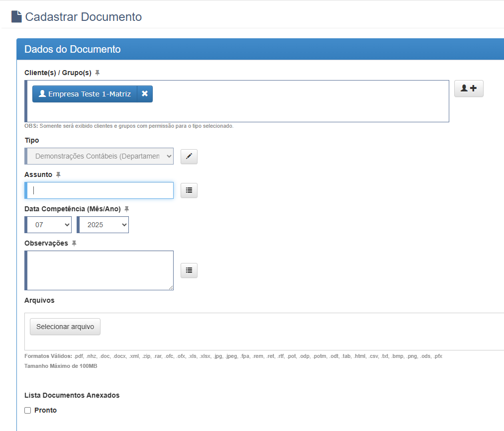Viewport: 504px width, 431px height.
Task: Click the Formatos Válidos text line
Action: click(x=233, y=356)
